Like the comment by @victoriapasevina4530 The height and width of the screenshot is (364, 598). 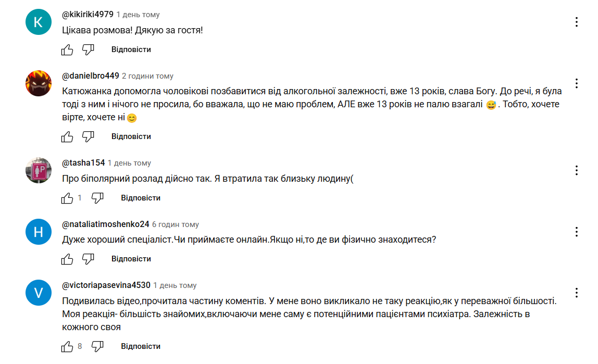point(67,346)
